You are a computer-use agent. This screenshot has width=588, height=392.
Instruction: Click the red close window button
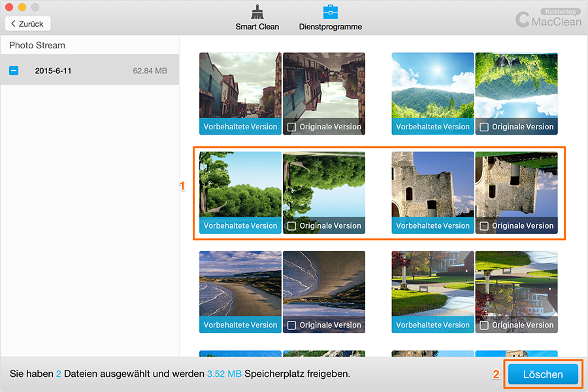click(x=9, y=7)
